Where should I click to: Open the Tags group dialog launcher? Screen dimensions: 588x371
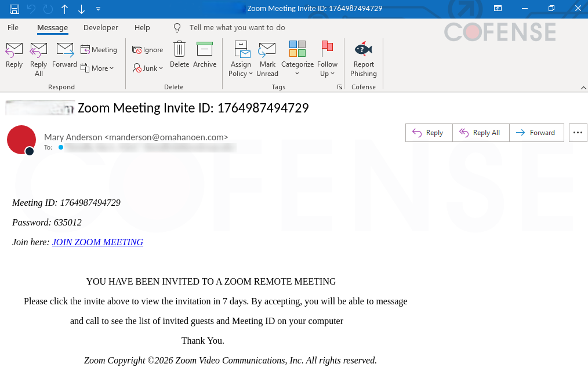tap(340, 87)
